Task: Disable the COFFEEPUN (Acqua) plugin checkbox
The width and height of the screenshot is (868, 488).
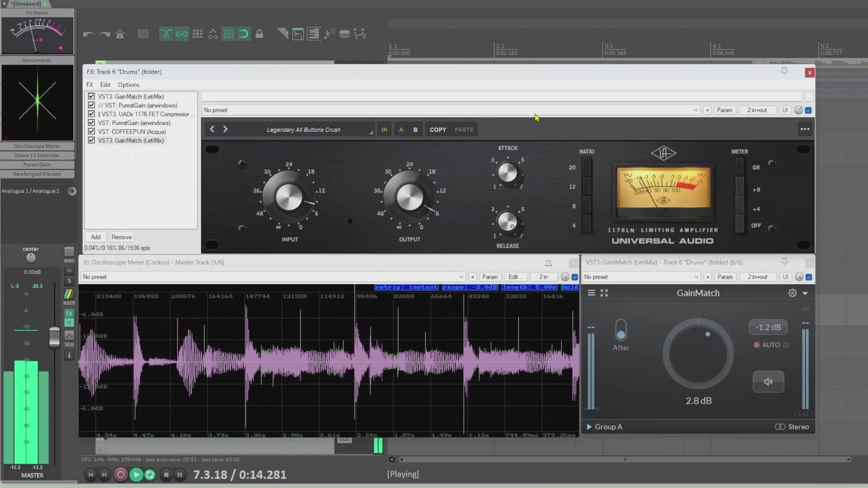Action: coord(91,131)
